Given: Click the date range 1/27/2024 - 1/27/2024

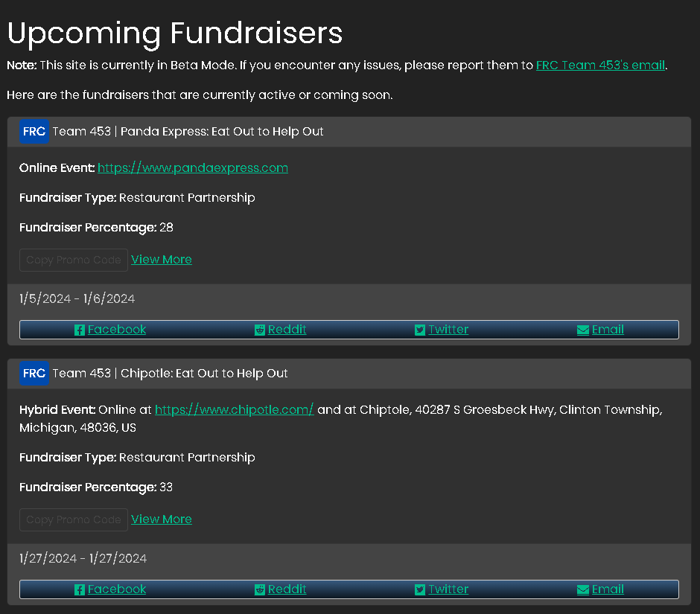Looking at the screenshot, I should [83, 558].
